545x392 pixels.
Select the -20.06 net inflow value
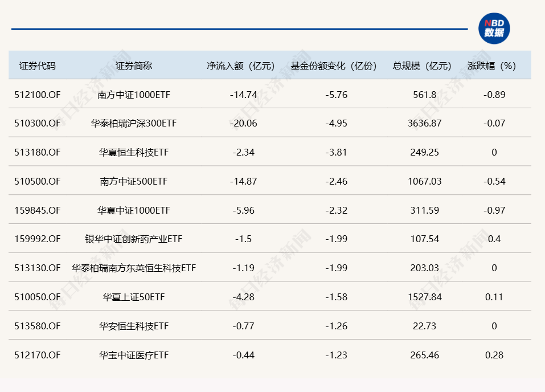[244, 124]
